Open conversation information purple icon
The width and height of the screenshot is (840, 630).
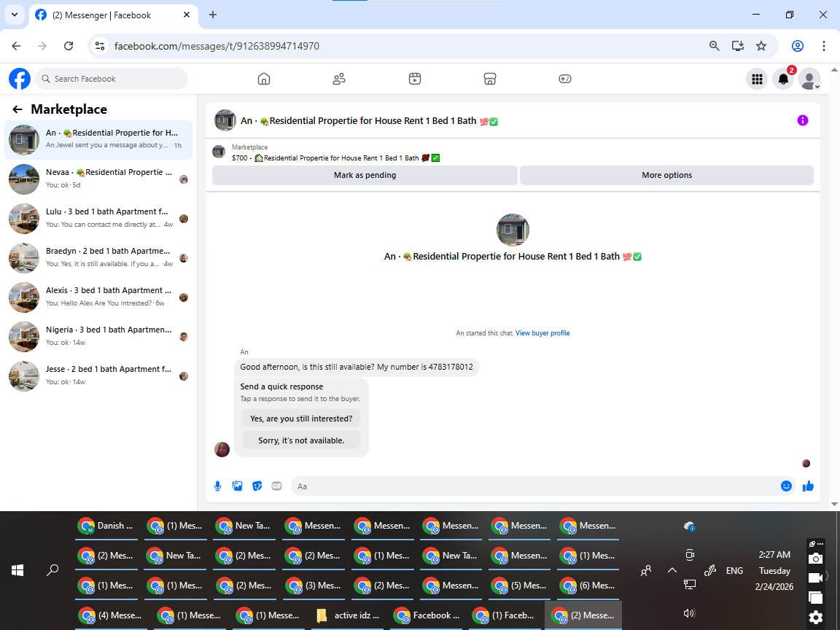pyautogui.click(x=802, y=120)
